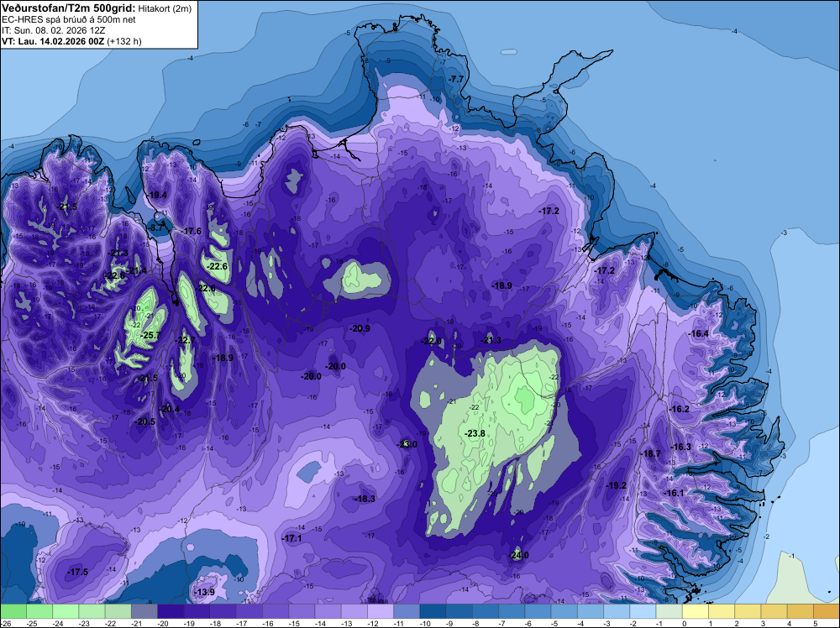The image size is (840, 628).
Task: Click the 'VT: Lau. 14.02.2026 00Z' valid time
Action: pos(53,41)
